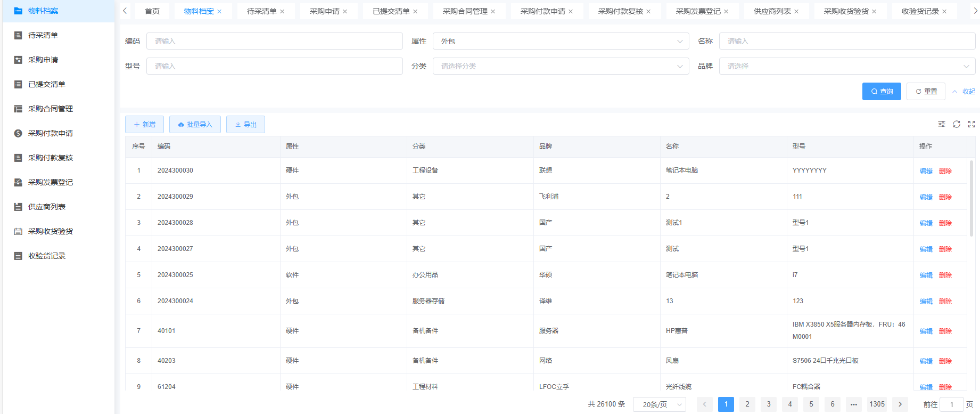
Task: Toggle fullscreen view of the table
Action: tap(971, 124)
